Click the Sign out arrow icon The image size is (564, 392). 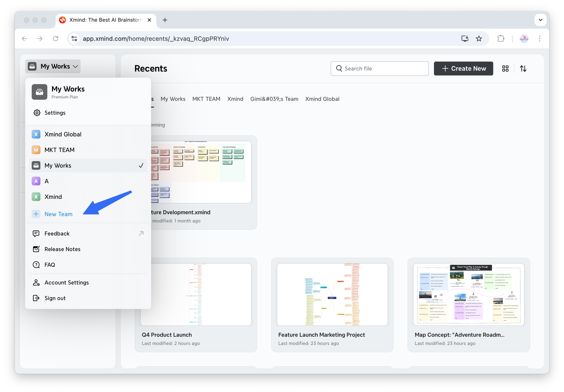coord(36,298)
